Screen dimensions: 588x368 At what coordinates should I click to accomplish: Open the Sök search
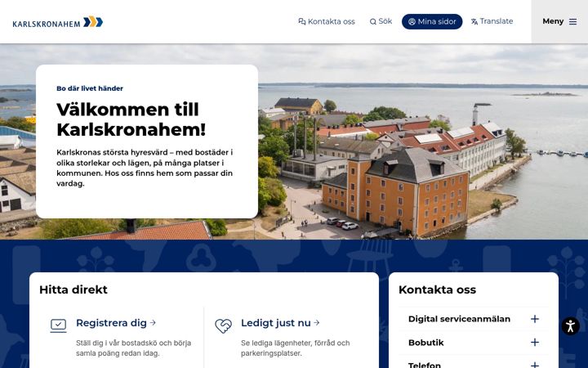[x=381, y=21]
